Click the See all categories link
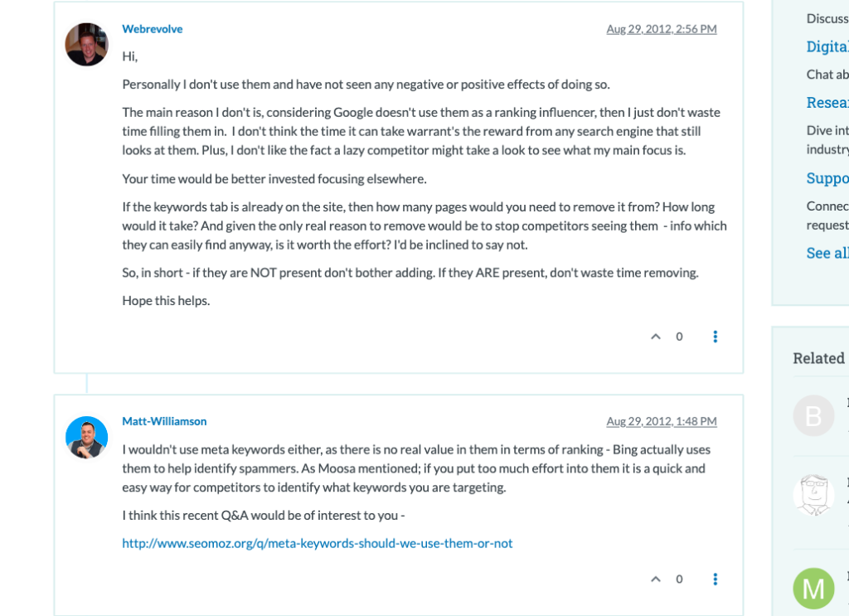Image resolution: width=849 pixels, height=616 pixels. click(x=827, y=253)
